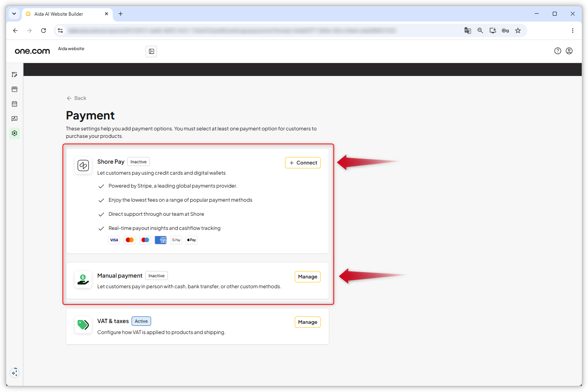
Task: Click the browser back arrow
Action: [x=15, y=31]
